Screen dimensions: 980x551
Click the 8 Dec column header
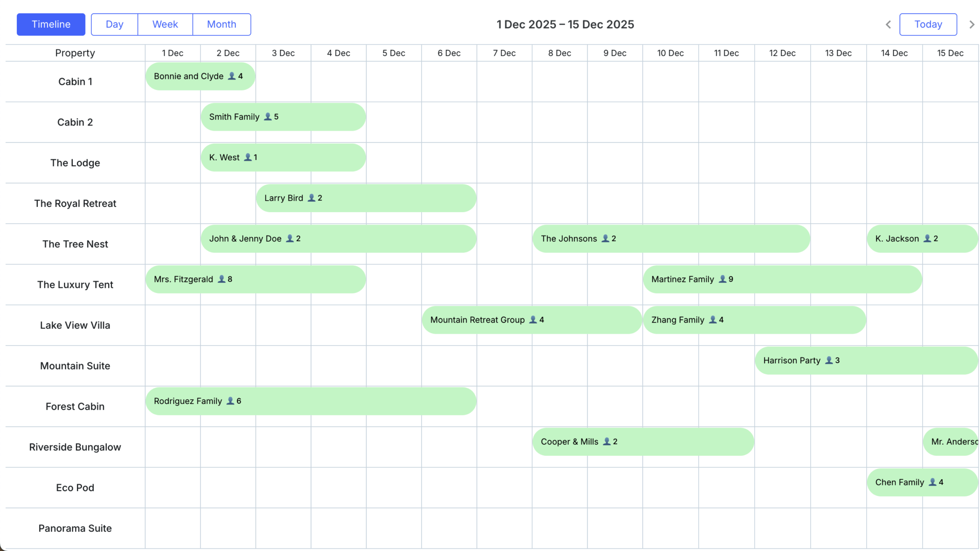[x=560, y=53]
